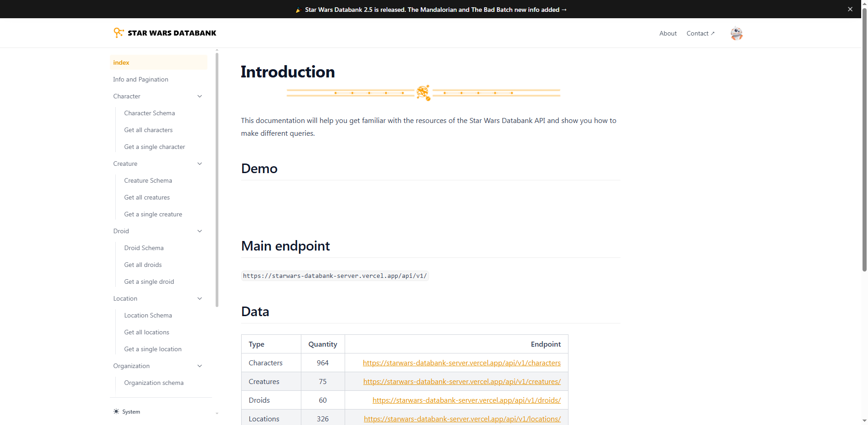Click the party popper icon in announcement banner
This screenshot has width=868, height=425.
pos(299,9)
